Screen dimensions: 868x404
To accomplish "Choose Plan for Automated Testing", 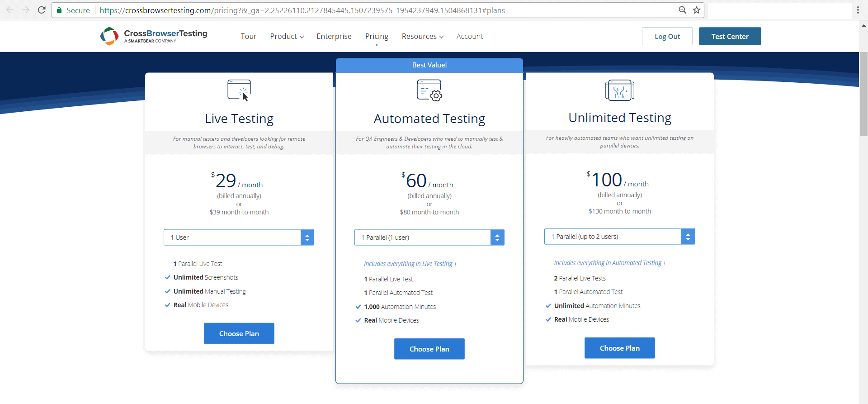I will click(429, 349).
